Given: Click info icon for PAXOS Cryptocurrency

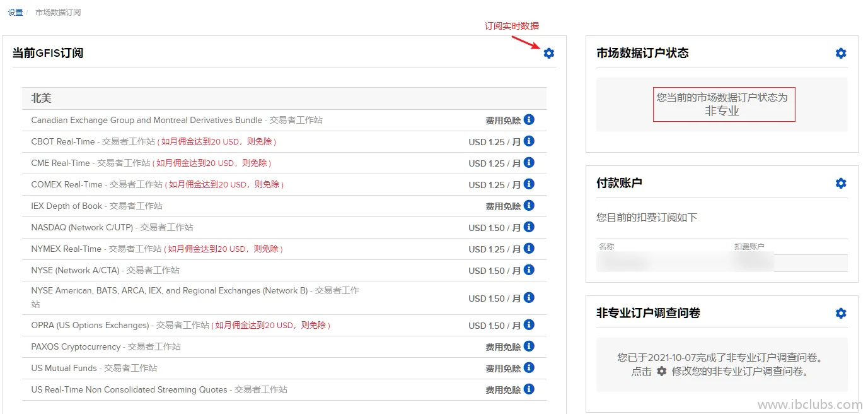Looking at the screenshot, I should pos(529,346).
